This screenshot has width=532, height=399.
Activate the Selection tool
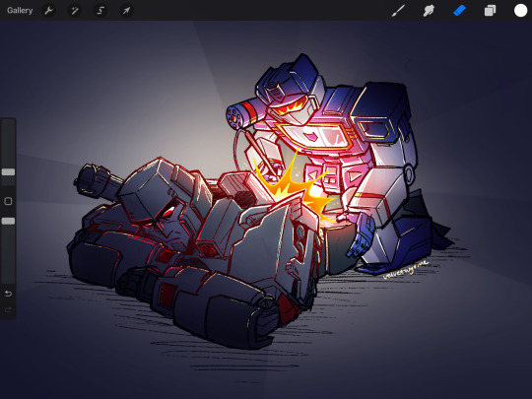pos(100,11)
